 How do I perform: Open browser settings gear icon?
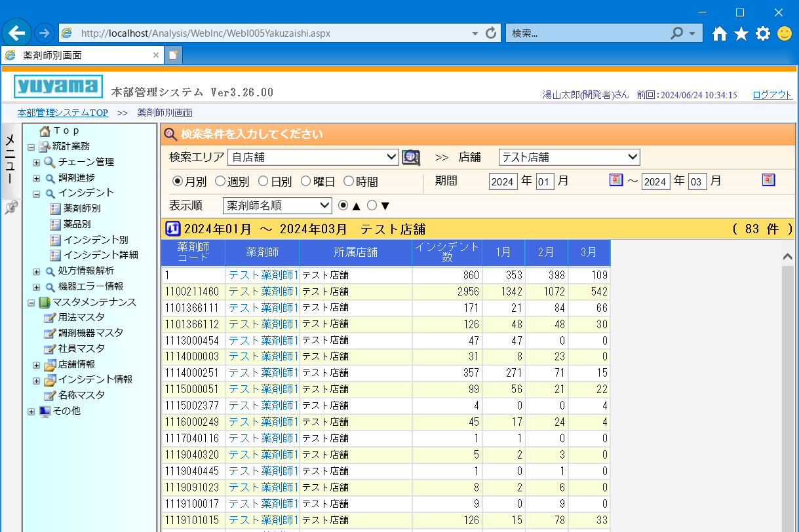tap(763, 33)
